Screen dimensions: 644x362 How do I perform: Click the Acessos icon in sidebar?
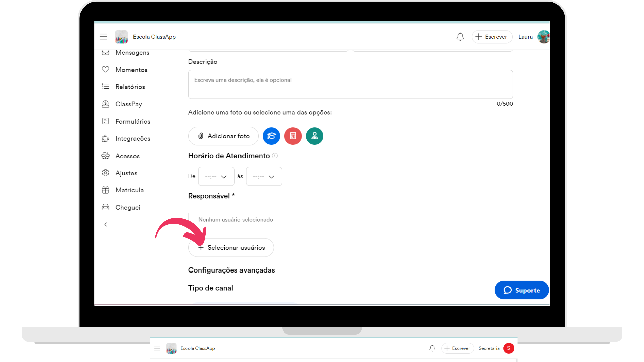[106, 156]
